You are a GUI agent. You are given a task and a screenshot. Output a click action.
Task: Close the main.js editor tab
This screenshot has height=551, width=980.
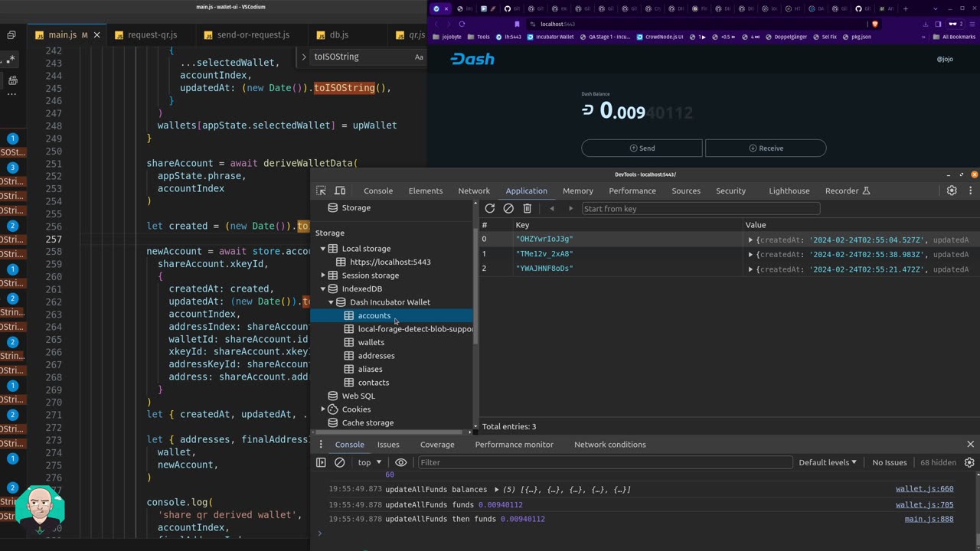(96, 35)
